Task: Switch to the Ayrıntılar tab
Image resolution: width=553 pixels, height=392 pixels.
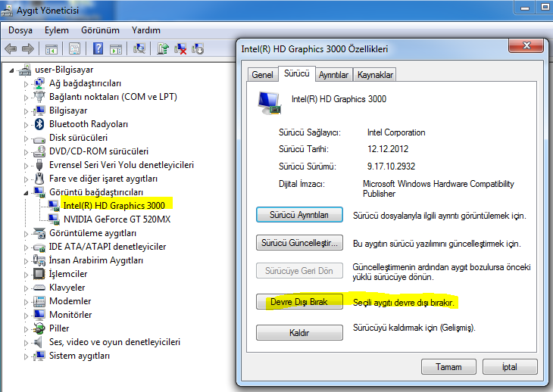Action: [x=333, y=75]
